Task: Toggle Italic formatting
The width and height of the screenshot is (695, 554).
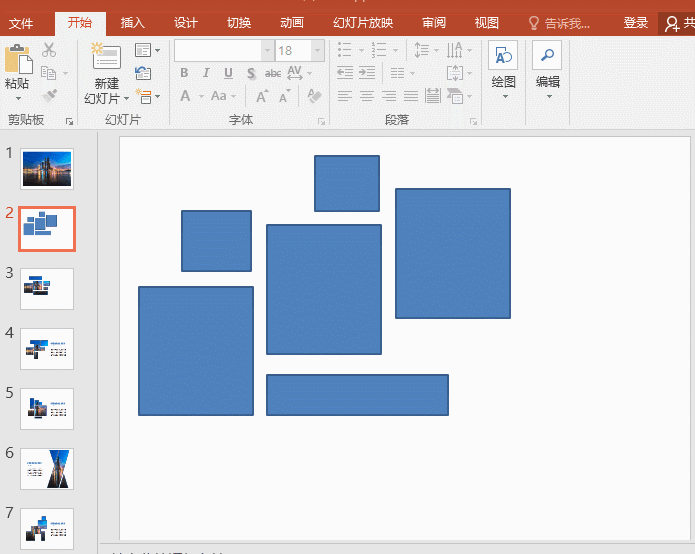Action: point(206,73)
